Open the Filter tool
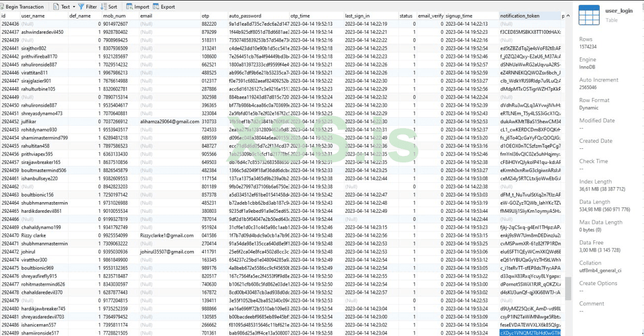Image resolution: width=644 pixels, height=336 pixels. [x=88, y=7]
